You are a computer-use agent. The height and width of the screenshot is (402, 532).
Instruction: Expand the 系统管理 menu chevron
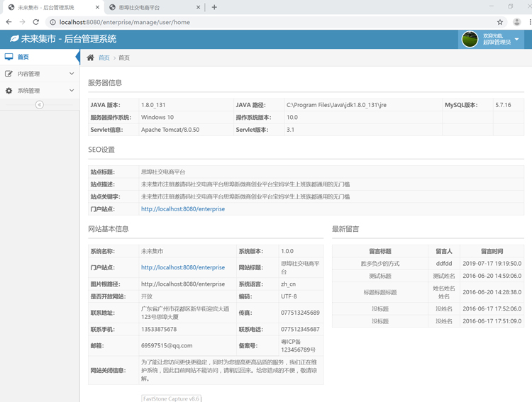[x=72, y=91]
